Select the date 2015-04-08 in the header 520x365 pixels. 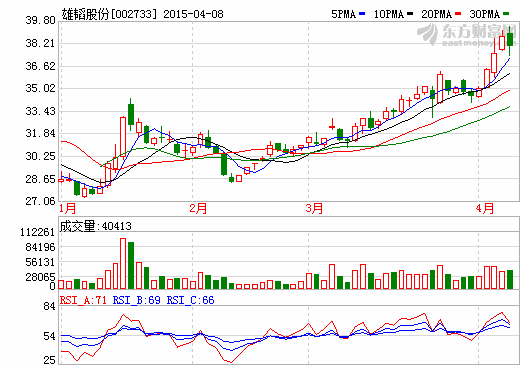point(193,14)
